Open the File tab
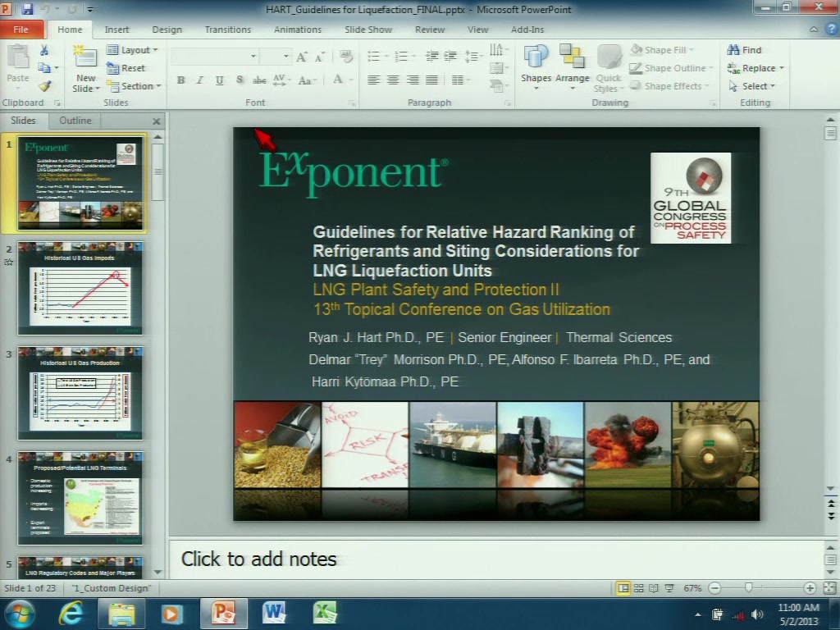The height and width of the screenshot is (630, 840). [x=21, y=30]
